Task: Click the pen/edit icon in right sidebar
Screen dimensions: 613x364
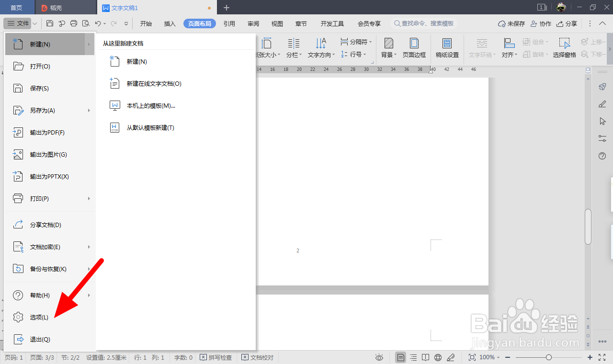Action: pos(602,104)
